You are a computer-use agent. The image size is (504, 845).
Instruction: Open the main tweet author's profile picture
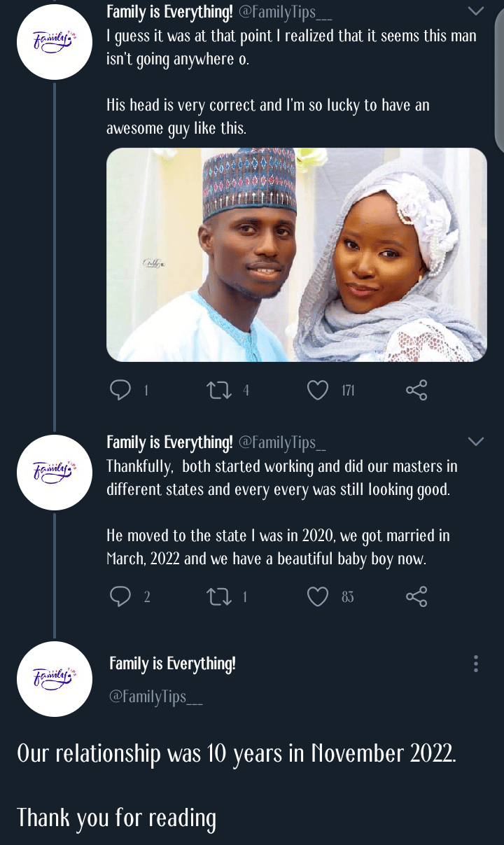pos(55,679)
